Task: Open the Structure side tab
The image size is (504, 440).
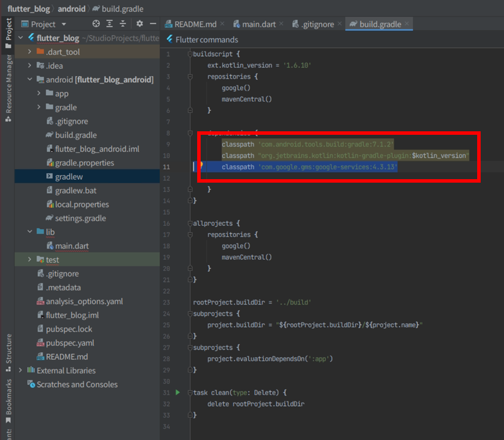Action: click(8, 353)
